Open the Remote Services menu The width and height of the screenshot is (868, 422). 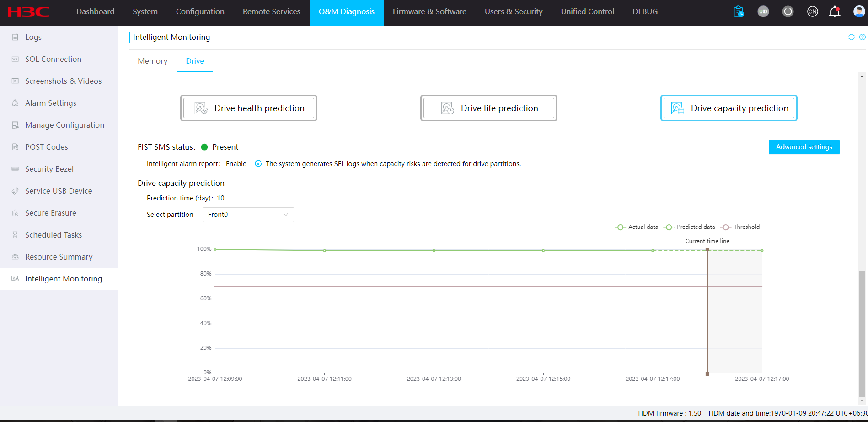pos(271,11)
